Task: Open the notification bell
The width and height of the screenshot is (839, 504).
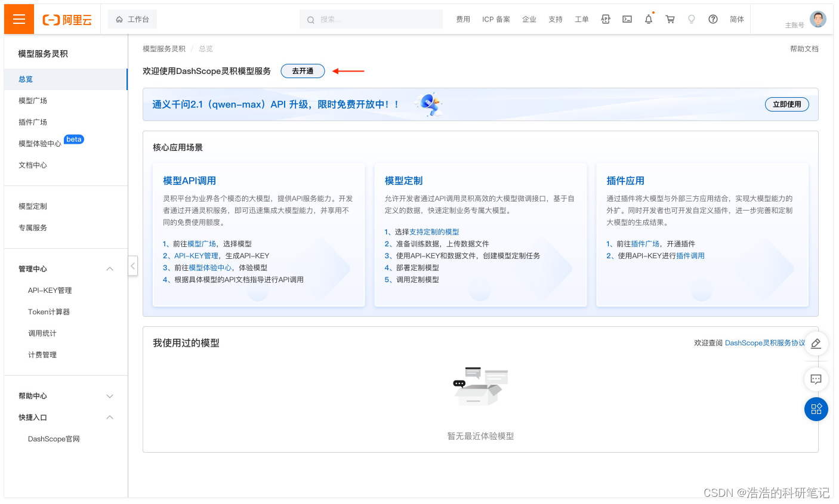Action: pyautogui.click(x=649, y=19)
